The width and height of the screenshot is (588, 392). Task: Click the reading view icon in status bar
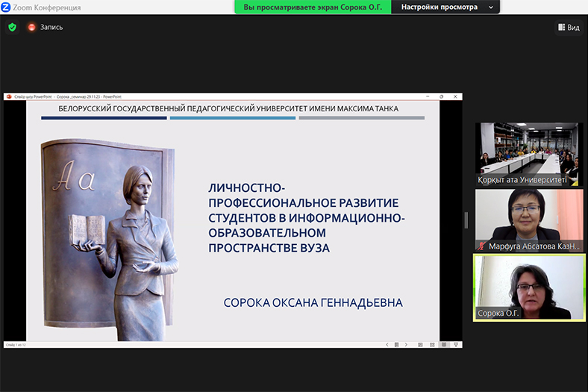(x=445, y=345)
